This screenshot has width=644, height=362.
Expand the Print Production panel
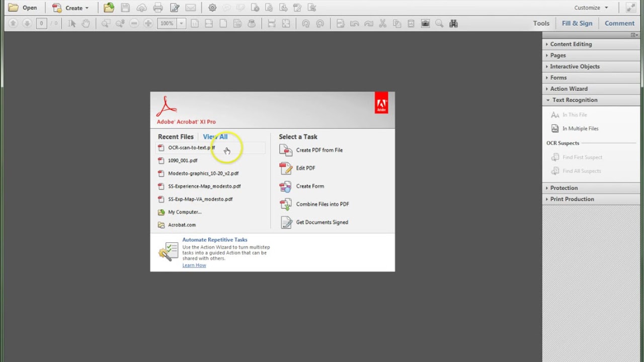(591, 199)
